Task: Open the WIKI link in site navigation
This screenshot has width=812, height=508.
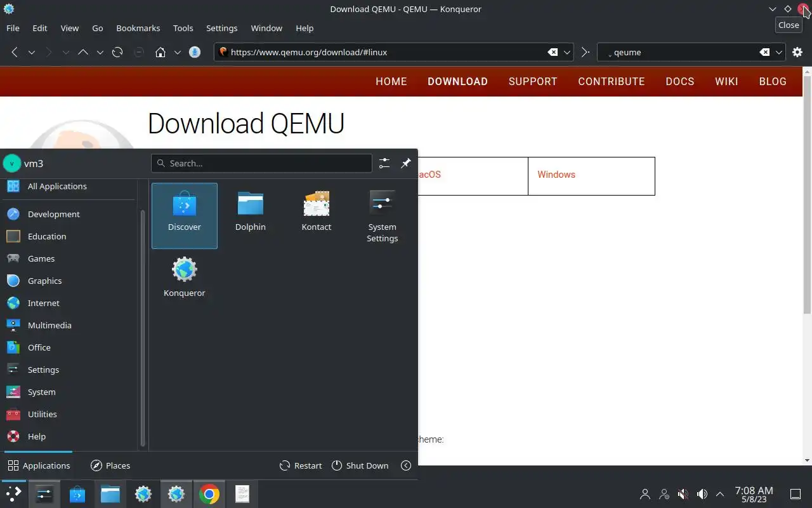Action: (726, 81)
